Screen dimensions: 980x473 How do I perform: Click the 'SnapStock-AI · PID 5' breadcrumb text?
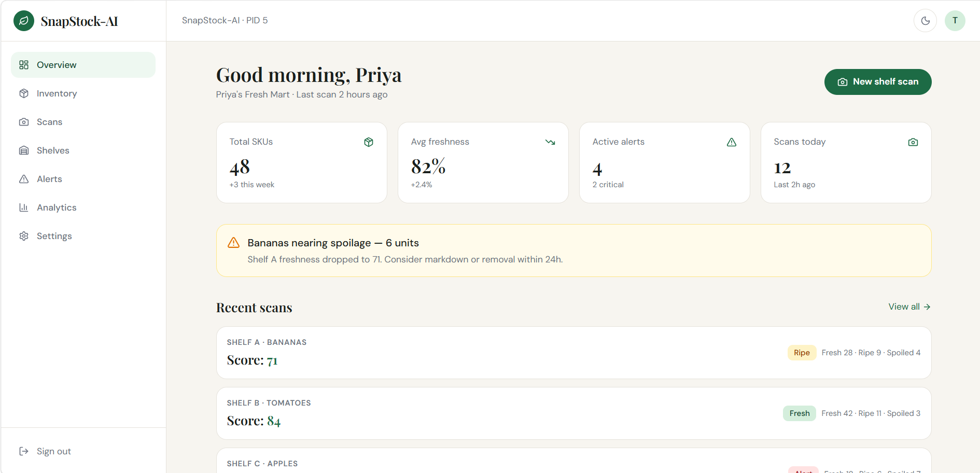point(225,20)
